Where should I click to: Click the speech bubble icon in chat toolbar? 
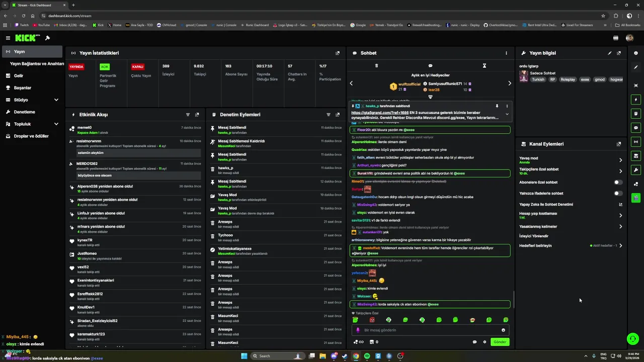tap(430, 66)
